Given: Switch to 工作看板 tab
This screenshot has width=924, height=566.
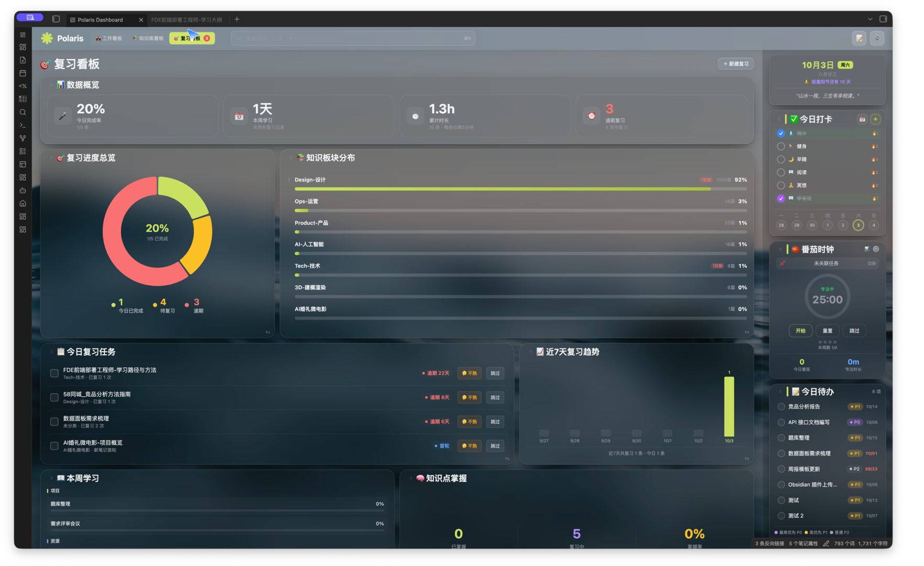Looking at the screenshot, I should (x=108, y=38).
